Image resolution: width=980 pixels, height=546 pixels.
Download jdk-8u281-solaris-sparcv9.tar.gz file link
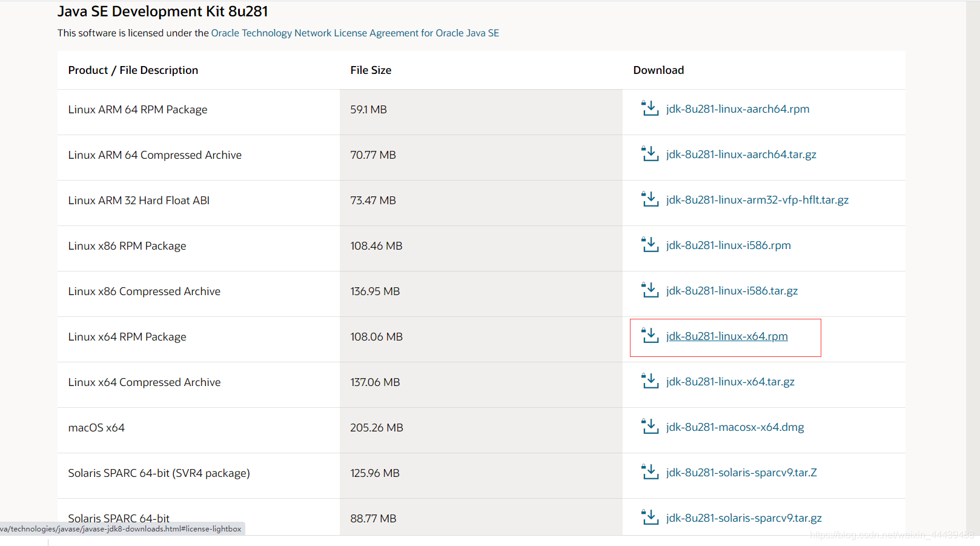pyautogui.click(x=744, y=518)
